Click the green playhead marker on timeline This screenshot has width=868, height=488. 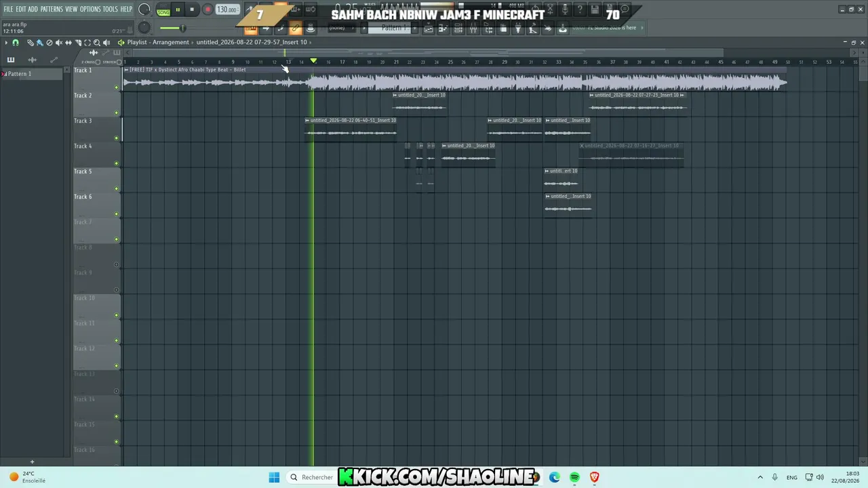[313, 62]
